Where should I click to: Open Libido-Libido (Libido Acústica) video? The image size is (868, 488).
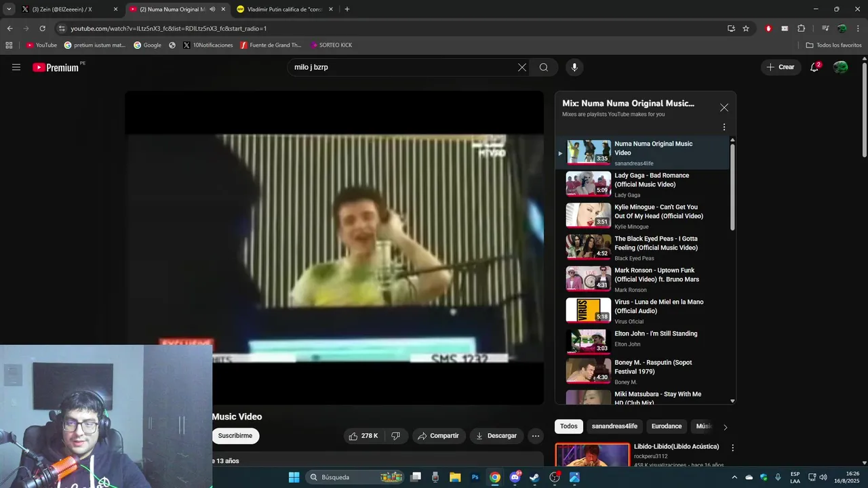(x=676, y=447)
